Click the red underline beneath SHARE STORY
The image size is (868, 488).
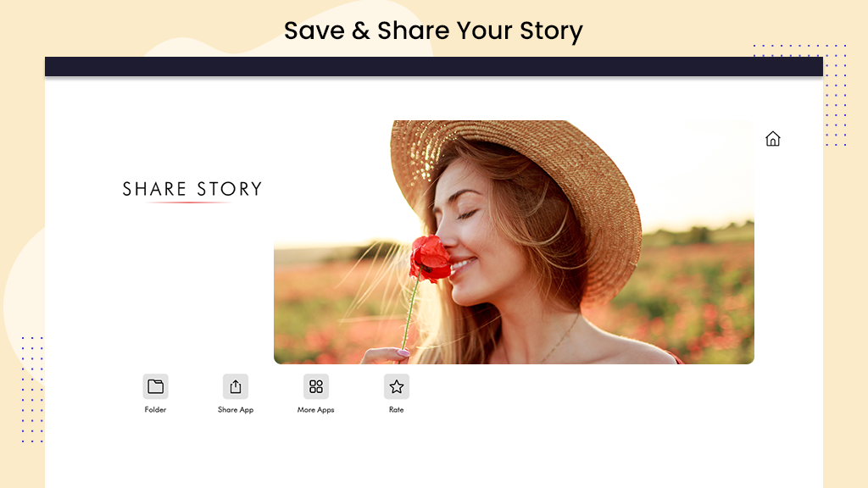pos(189,202)
